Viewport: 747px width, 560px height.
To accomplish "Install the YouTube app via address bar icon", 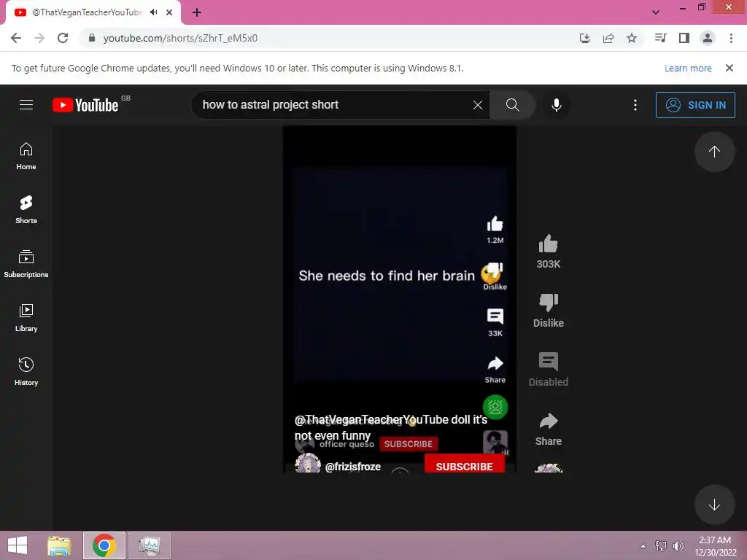I will click(x=584, y=38).
